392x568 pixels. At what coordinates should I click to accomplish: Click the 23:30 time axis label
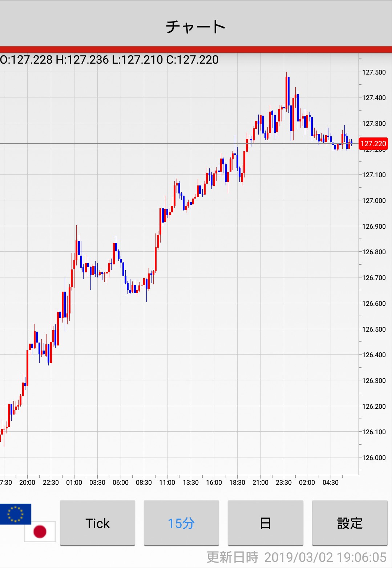tap(284, 483)
